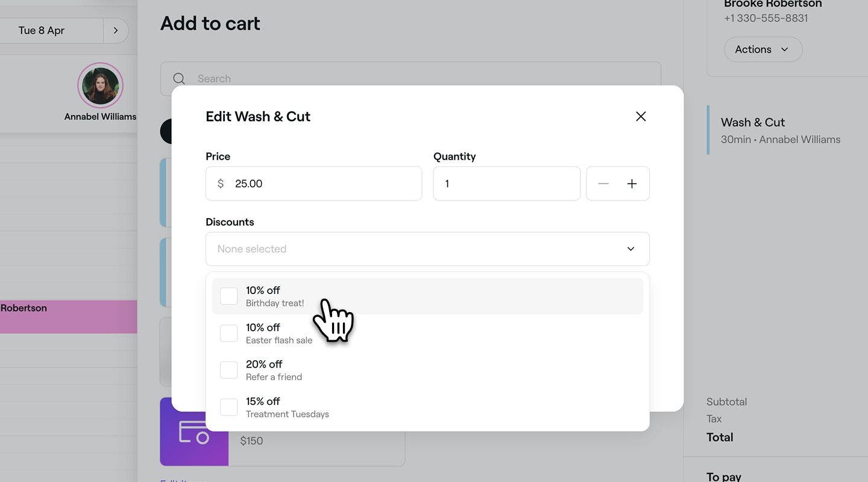This screenshot has width=868, height=482.
Task: Click the minus quantity stepper icon
Action: [603, 184]
